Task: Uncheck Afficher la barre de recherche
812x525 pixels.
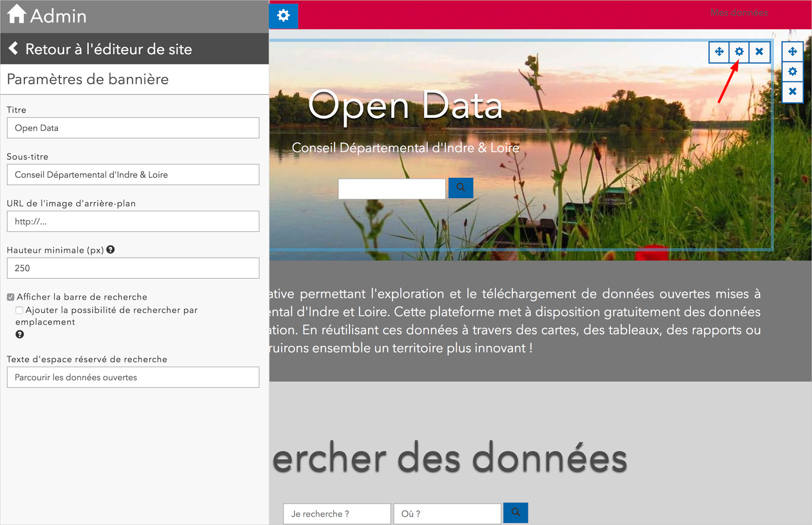Action: [11, 297]
